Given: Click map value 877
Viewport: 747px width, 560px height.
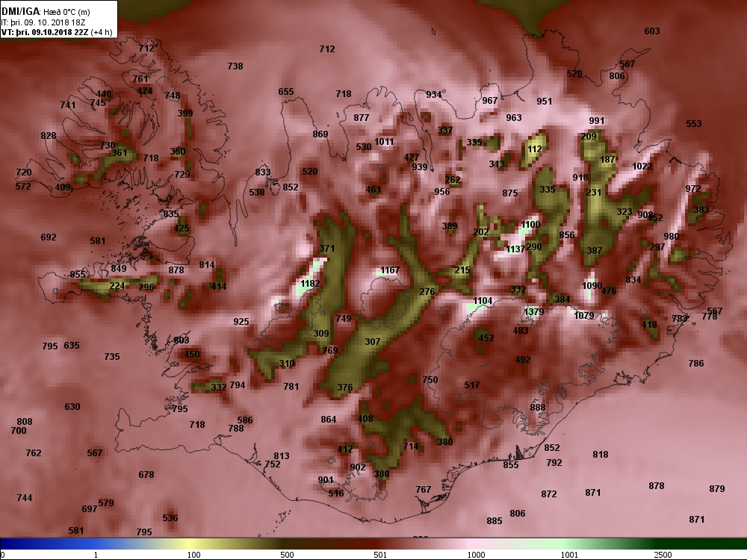Looking at the screenshot, I should pyautogui.click(x=361, y=118).
